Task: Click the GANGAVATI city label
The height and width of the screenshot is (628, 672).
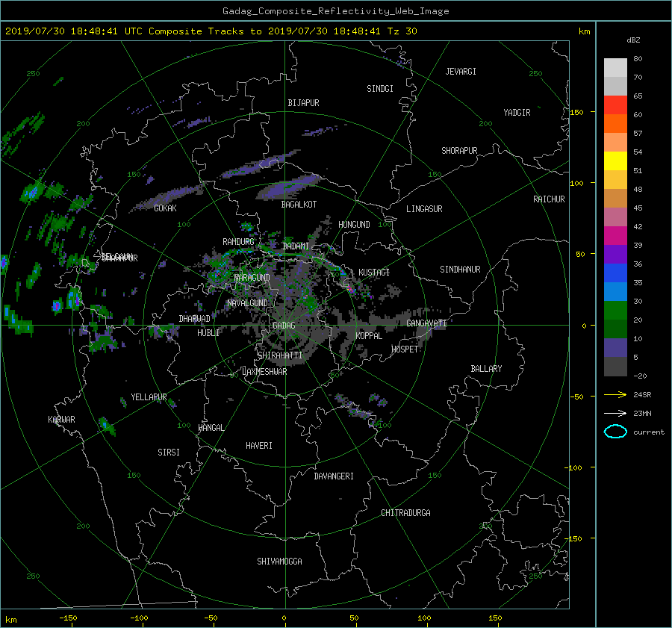Action: point(426,323)
